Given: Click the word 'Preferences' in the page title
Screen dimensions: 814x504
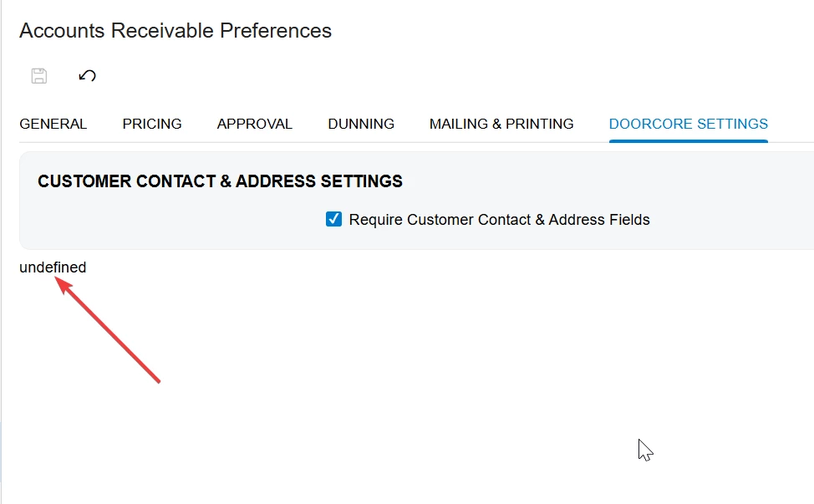Looking at the screenshot, I should tap(276, 31).
